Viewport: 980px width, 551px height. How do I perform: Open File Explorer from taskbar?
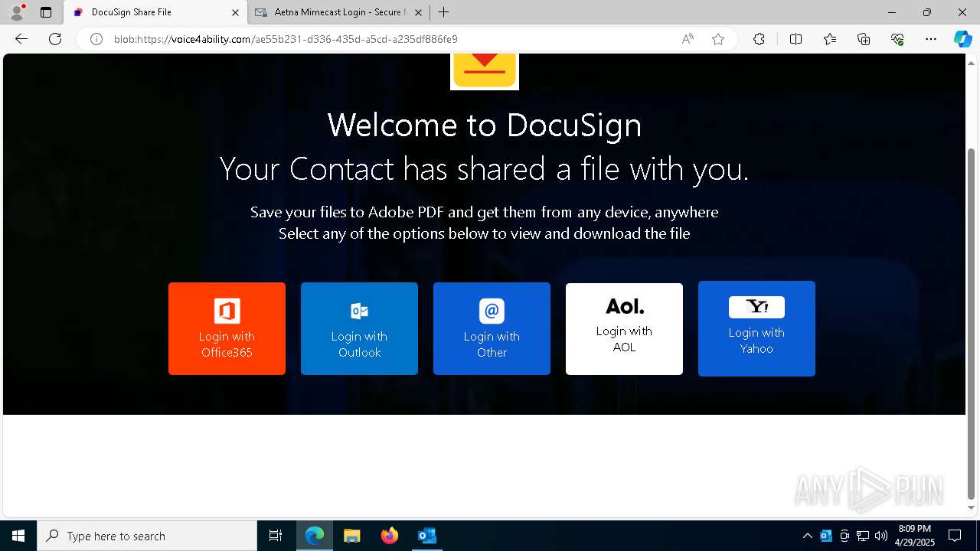pyautogui.click(x=352, y=536)
